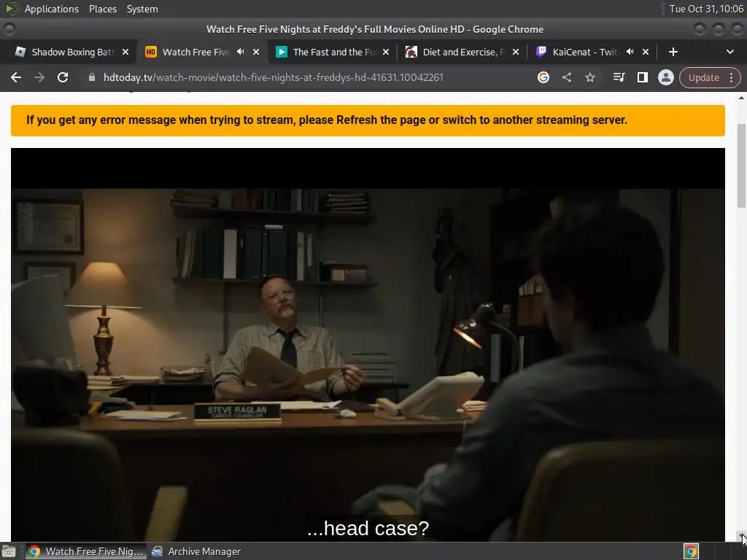Screen dimensions: 747x560
Task: Bookmark this tab with star icon
Action: [589, 77]
